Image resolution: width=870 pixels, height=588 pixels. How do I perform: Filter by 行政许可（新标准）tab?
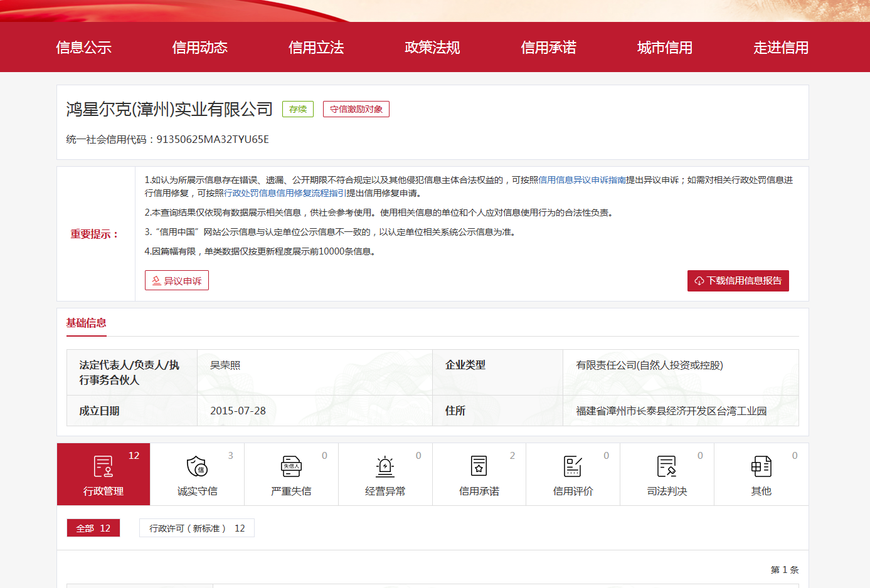[196, 528]
